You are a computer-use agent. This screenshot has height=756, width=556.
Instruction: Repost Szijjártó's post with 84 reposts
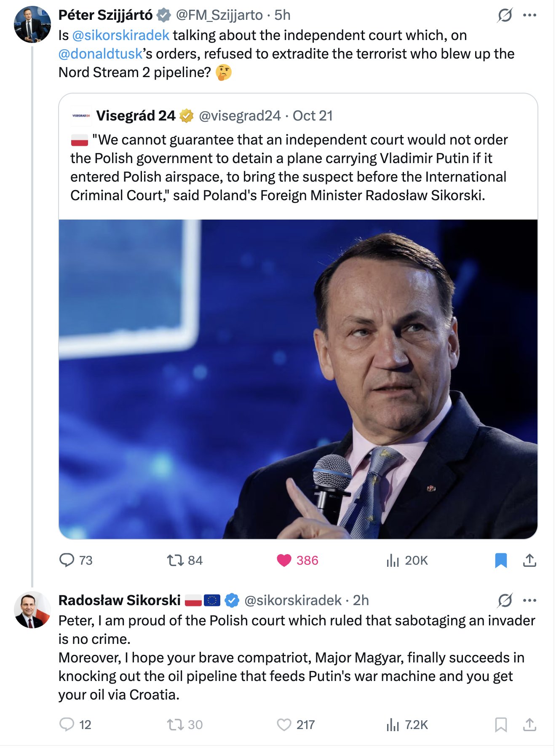[x=175, y=560]
